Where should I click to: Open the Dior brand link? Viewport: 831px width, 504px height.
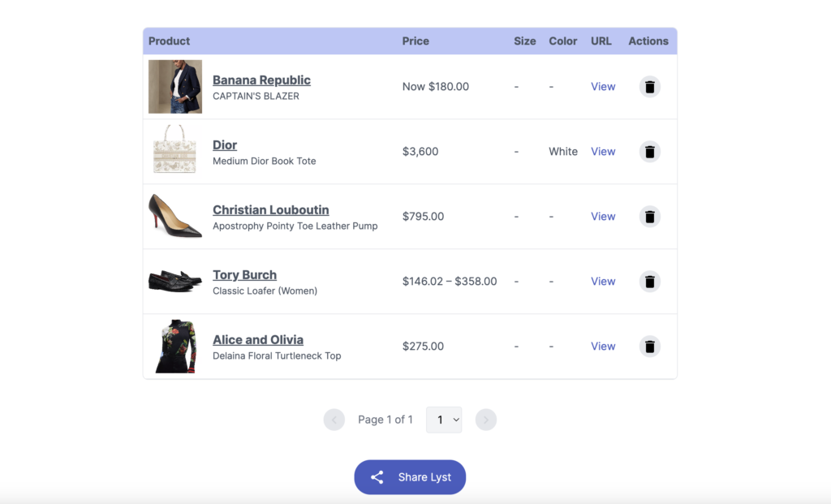[225, 144]
